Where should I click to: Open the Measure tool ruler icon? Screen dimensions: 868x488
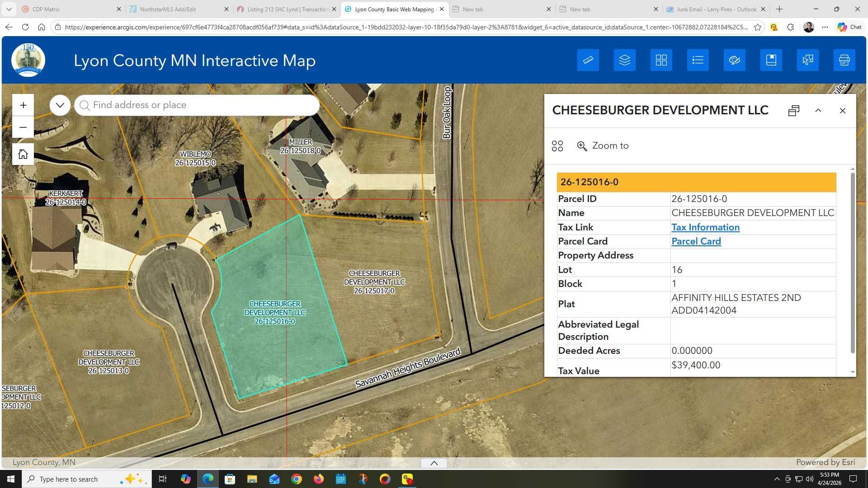click(588, 60)
